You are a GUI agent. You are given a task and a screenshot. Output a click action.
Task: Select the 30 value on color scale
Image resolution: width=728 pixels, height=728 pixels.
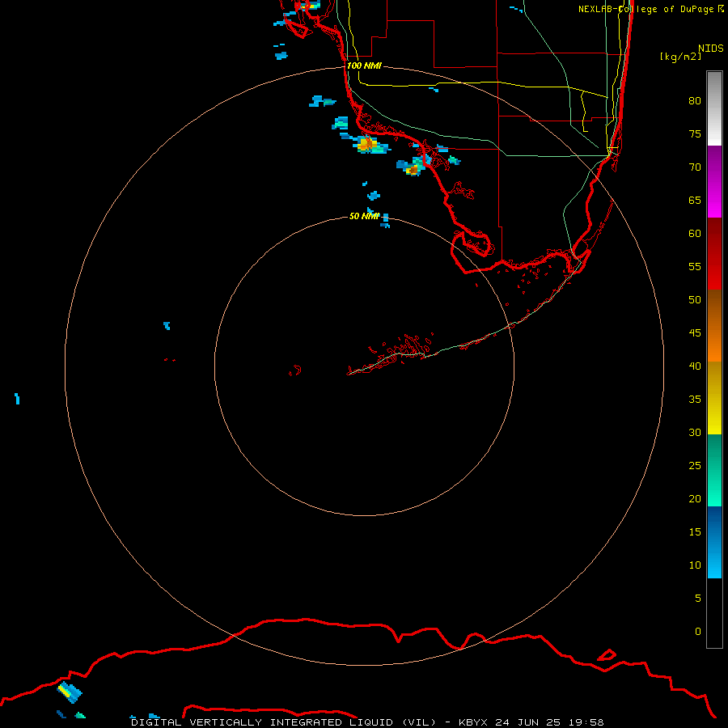coord(695,432)
